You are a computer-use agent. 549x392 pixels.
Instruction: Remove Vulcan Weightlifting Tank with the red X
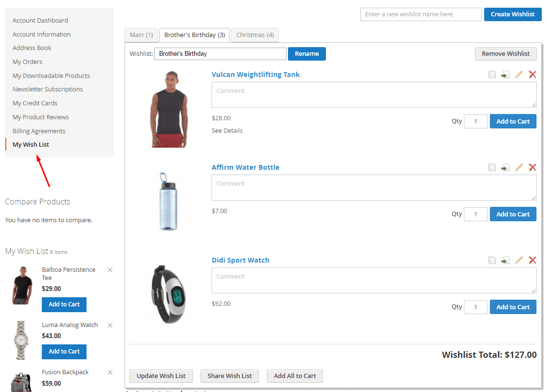tap(532, 75)
